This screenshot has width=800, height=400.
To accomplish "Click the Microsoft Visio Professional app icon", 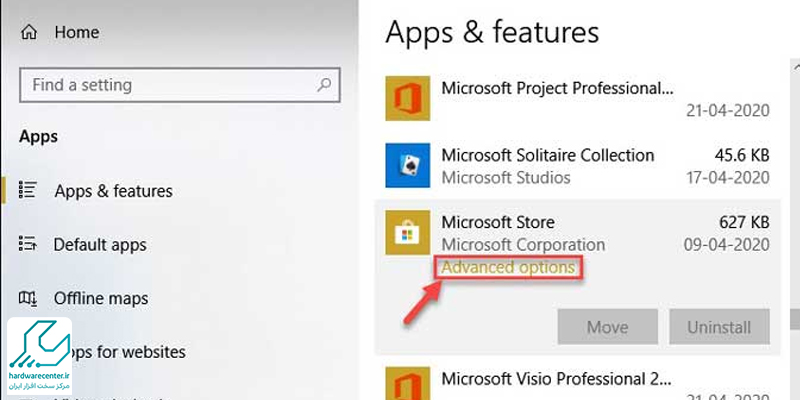I will (x=407, y=384).
